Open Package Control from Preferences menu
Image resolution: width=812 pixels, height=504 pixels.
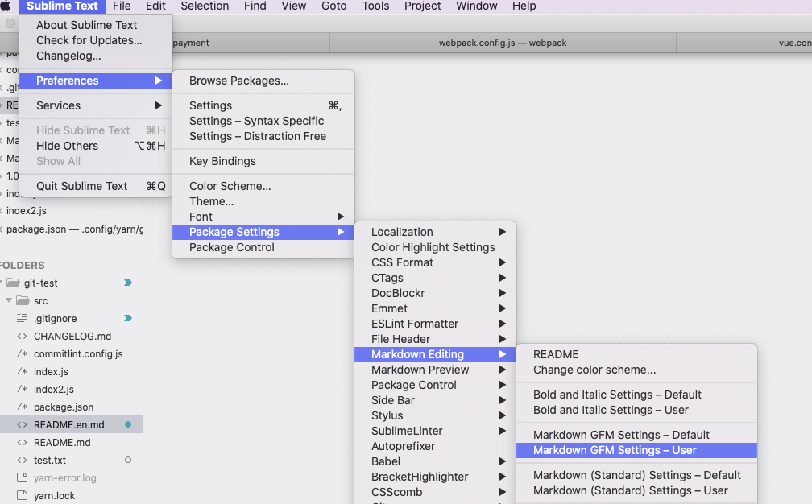[x=230, y=247]
